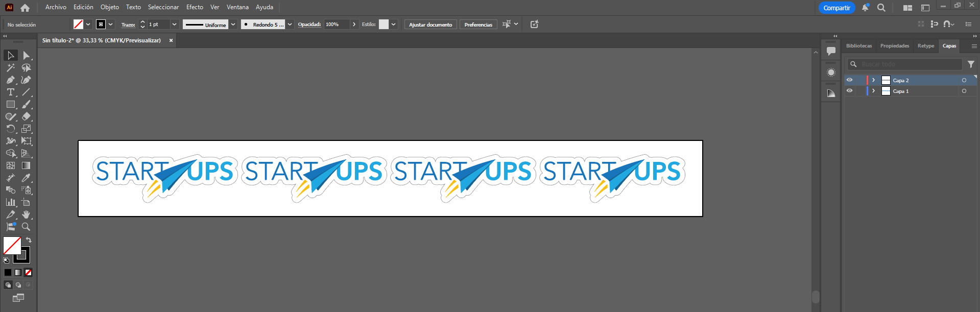Viewport: 980px width, 312px height.
Task: Select the Shaper tool
Action: 10,116
